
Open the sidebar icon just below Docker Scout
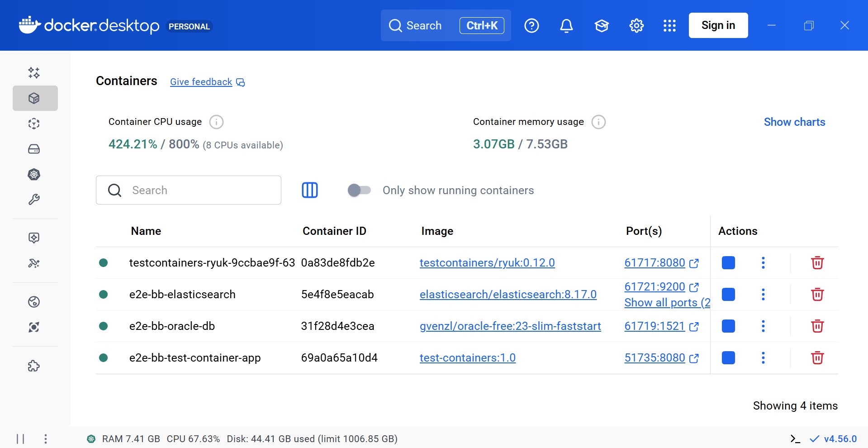coord(34,263)
